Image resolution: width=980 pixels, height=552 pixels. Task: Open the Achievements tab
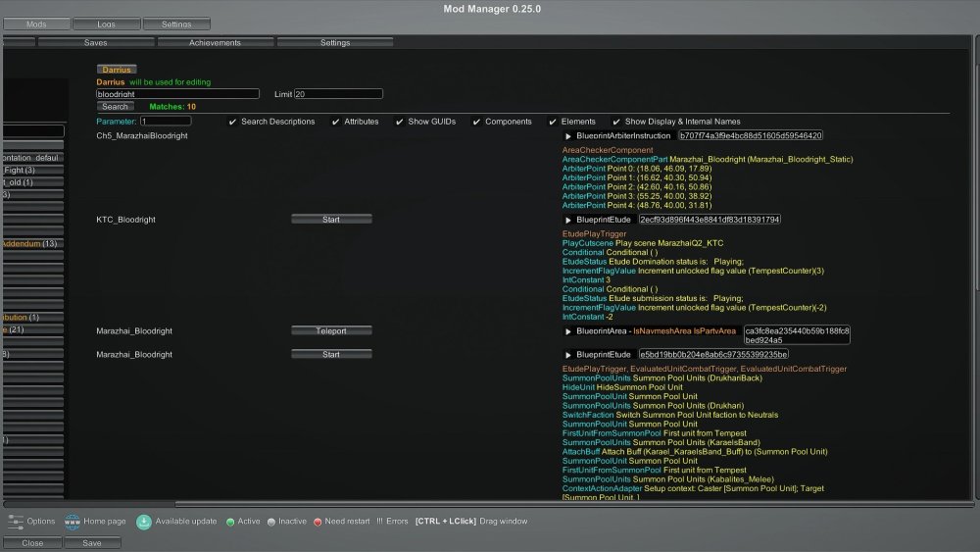pyautogui.click(x=215, y=43)
